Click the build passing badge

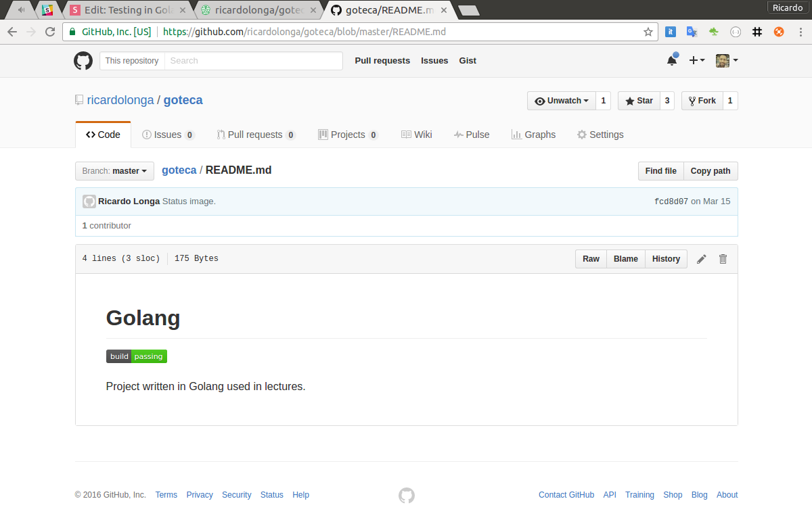tap(137, 356)
